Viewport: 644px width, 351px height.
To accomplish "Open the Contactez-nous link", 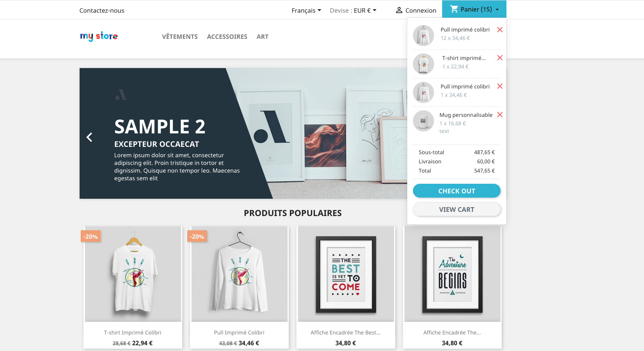I will [102, 10].
